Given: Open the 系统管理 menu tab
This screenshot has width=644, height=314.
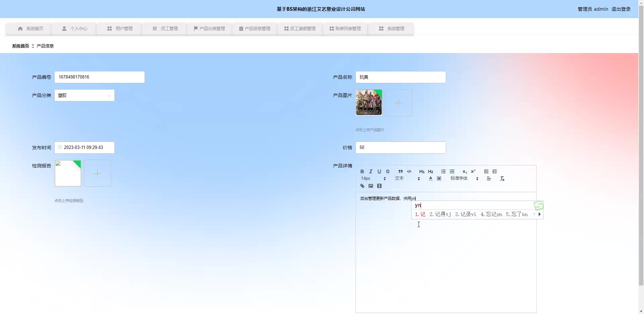Looking at the screenshot, I should (391, 29).
